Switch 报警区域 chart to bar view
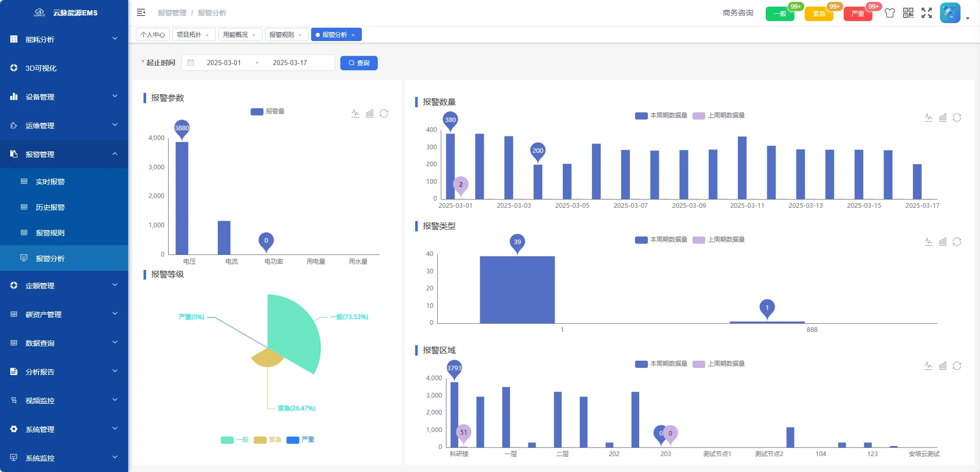 pyautogui.click(x=943, y=366)
